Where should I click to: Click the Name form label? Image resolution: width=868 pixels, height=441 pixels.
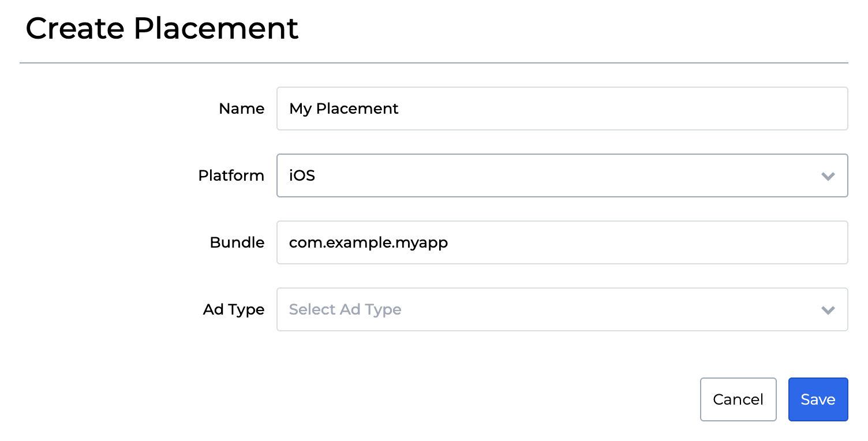[241, 109]
